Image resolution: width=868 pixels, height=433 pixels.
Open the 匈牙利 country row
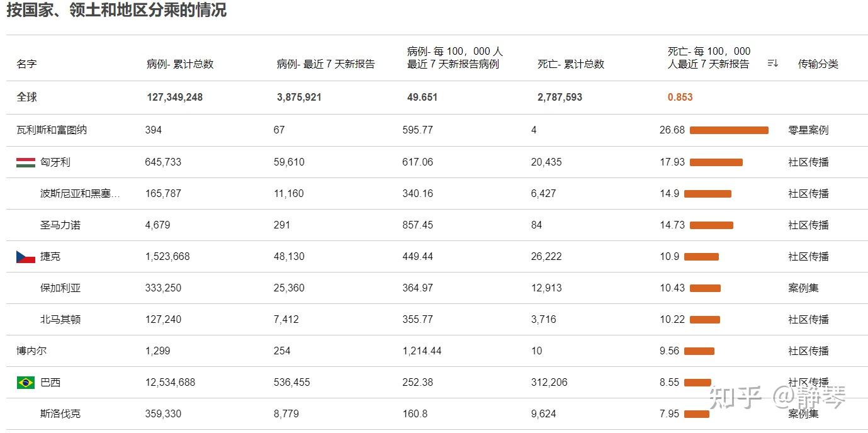pos(55,162)
